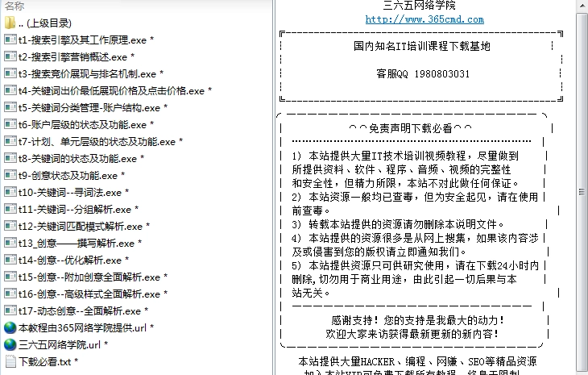The height and width of the screenshot is (375, 588).
Task: Select file name t4-关键词出价最低展现价格及点击价格.exe
Action: click(111, 91)
